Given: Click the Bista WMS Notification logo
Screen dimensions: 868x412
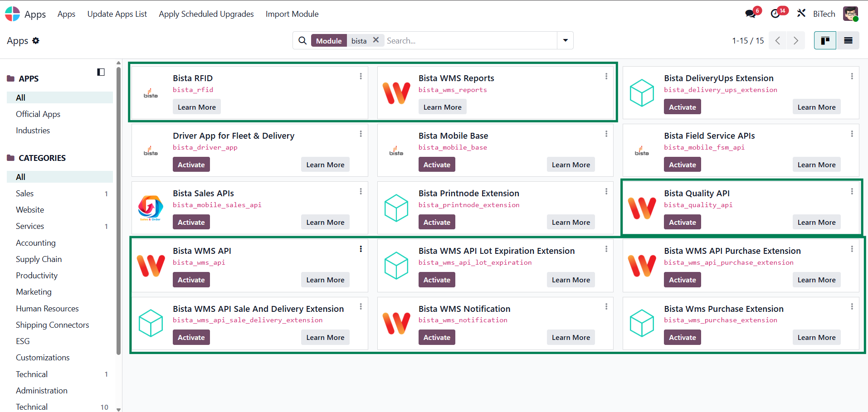Looking at the screenshot, I should (x=397, y=323).
